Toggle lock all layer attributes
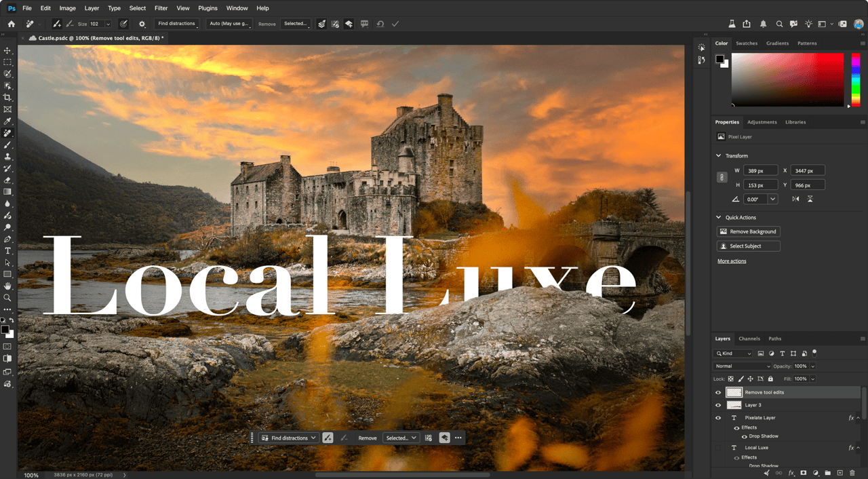Viewport: 868px width, 479px height. 770,379
